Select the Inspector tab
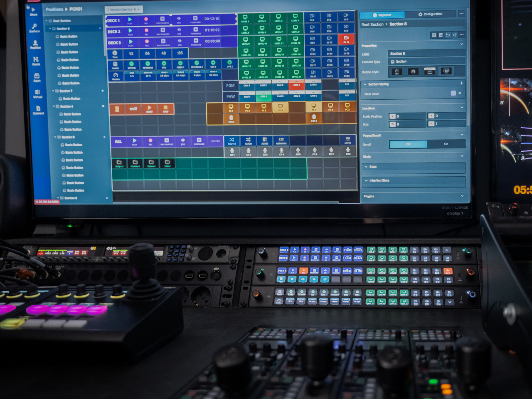The height and width of the screenshot is (399, 532). pos(382,15)
